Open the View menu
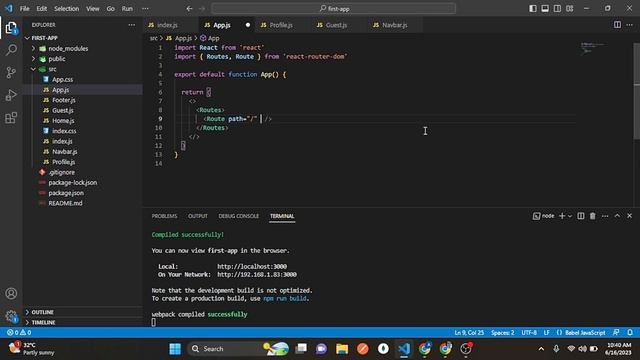Image resolution: width=640 pixels, height=360 pixels. [x=93, y=8]
